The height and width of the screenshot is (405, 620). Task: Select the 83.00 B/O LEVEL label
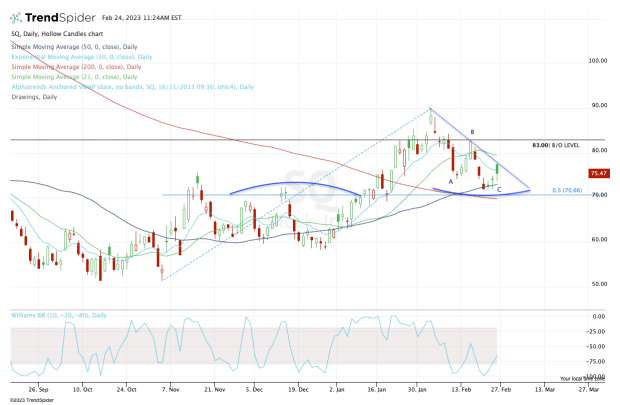coord(555,146)
